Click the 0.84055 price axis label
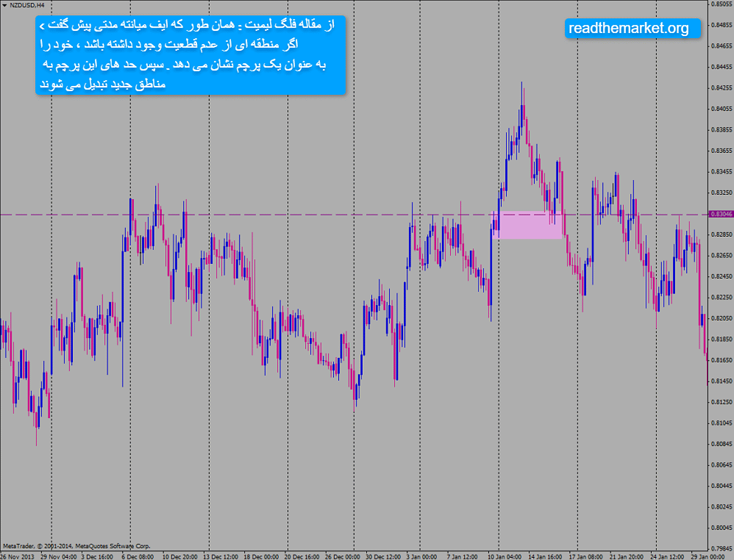734x560 pixels. tap(721, 109)
